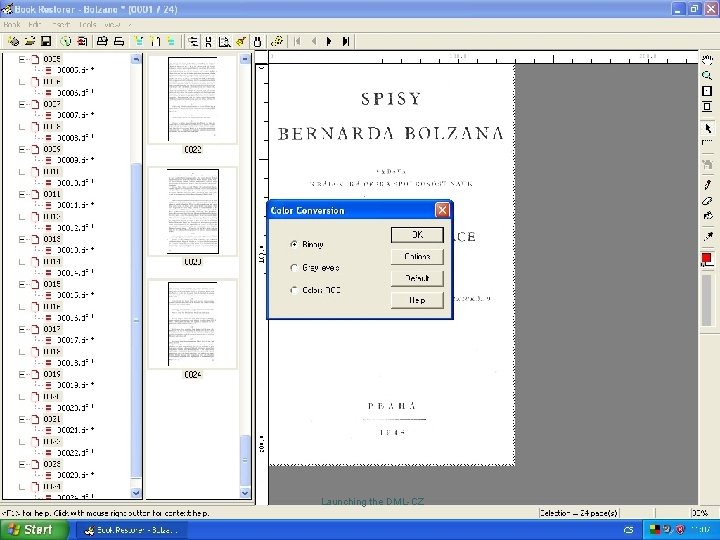The width and height of the screenshot is (720, 540).
Task: Click the thumbnail panel scroll down arrow
Action: [245, 493]
